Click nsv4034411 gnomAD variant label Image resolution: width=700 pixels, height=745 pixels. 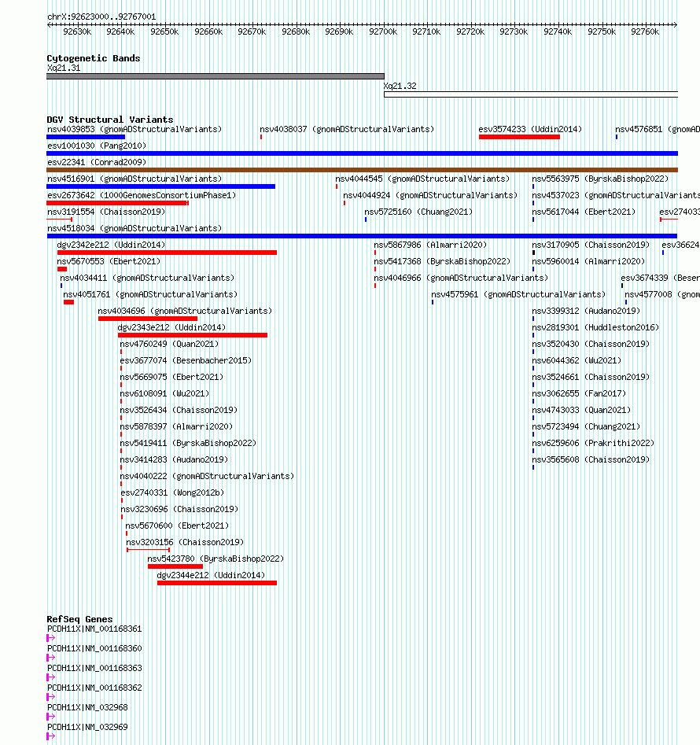point(147,278)
